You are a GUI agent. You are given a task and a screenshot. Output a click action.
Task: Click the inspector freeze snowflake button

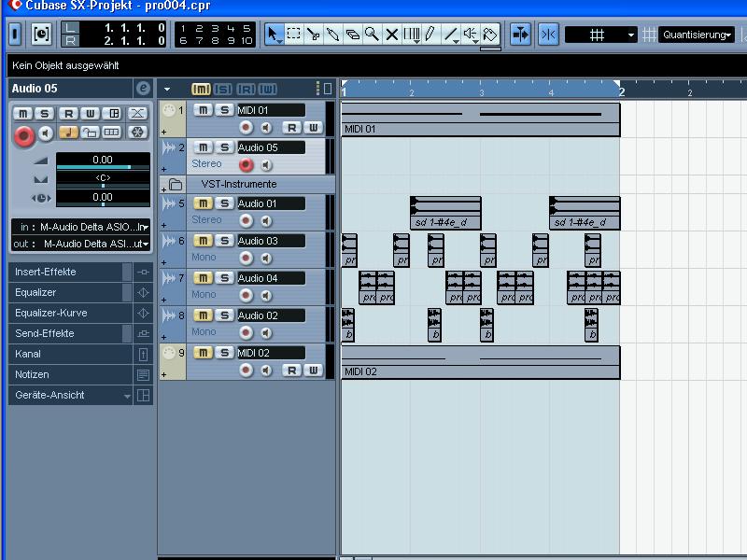point(137,133)
